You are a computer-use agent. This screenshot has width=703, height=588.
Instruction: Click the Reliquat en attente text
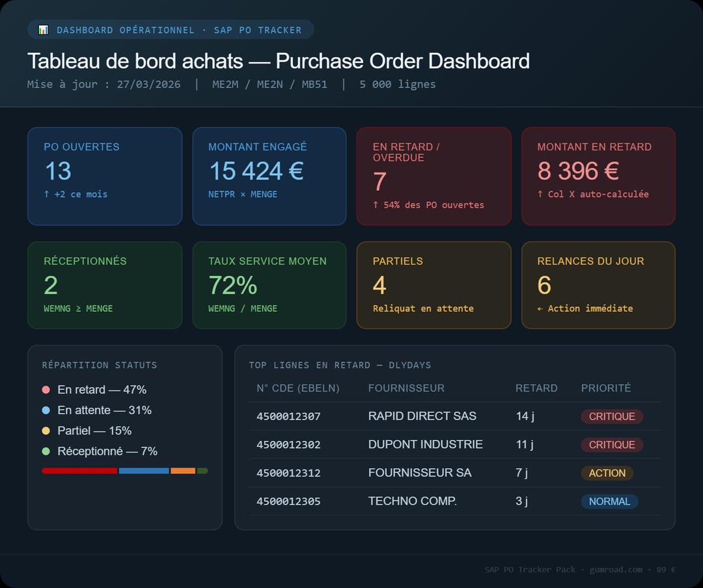[423, 309]
